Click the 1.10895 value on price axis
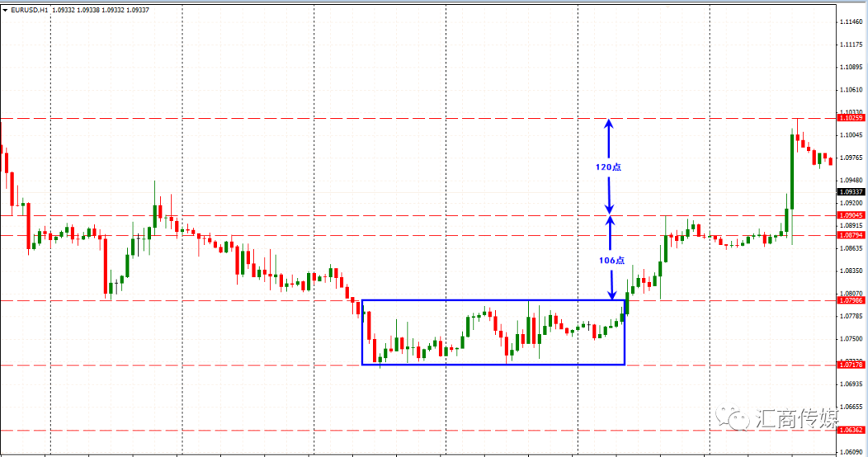Viewport: 868px width, 457px height. [x=851, y=67]
